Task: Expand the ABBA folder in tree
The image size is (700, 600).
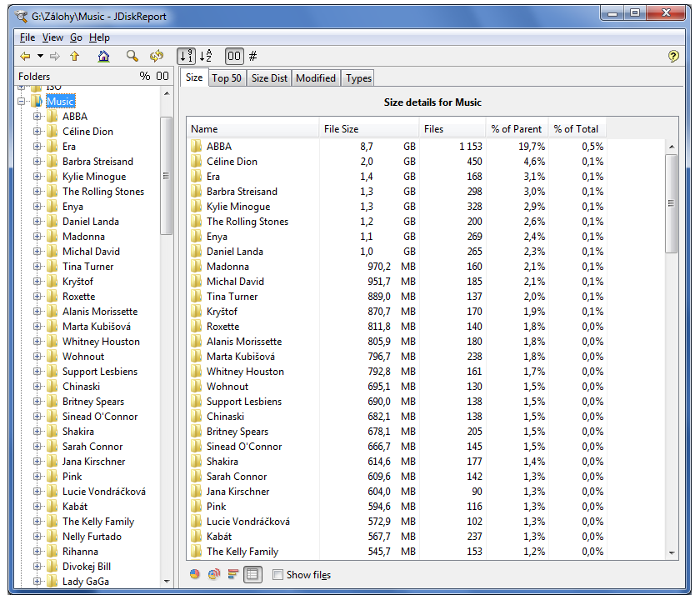Action: [37, 117]
